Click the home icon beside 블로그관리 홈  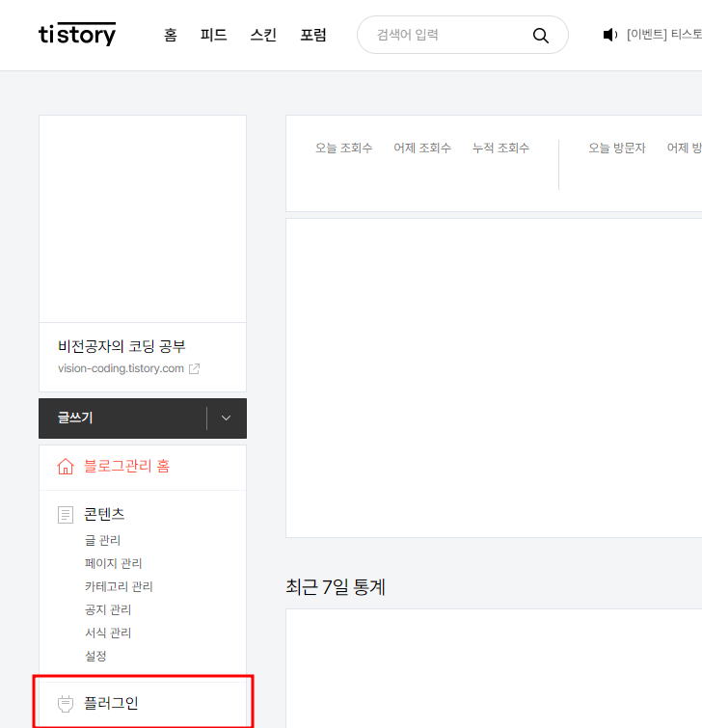point(66,466)
